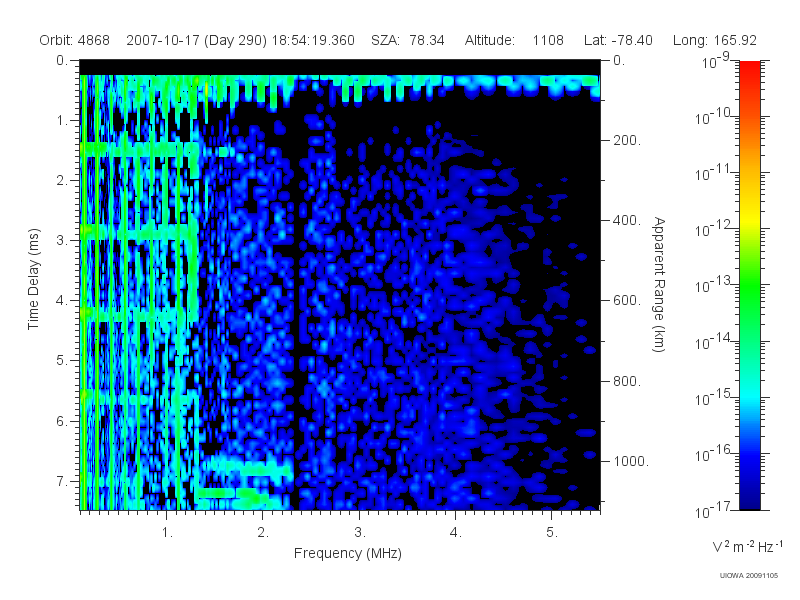Click the color bar label '10^-12'
The image size is (800, 600).
click(714, 229)
